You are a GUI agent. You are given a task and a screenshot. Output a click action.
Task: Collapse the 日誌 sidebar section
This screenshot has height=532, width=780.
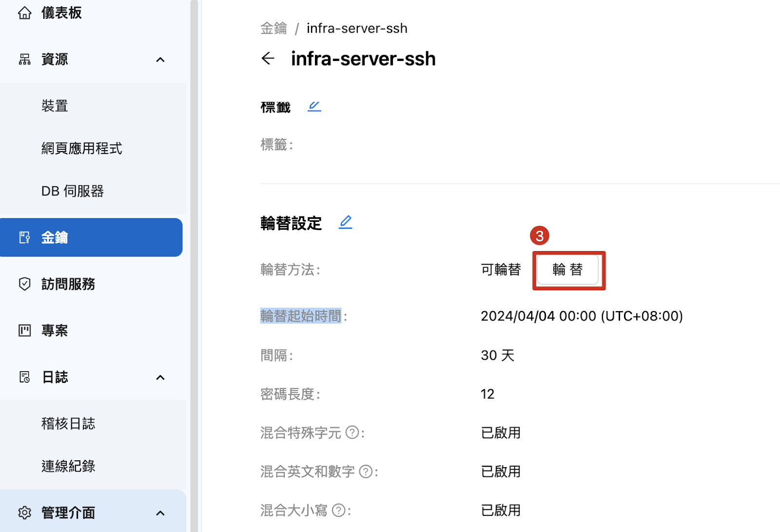click(160, 377)
